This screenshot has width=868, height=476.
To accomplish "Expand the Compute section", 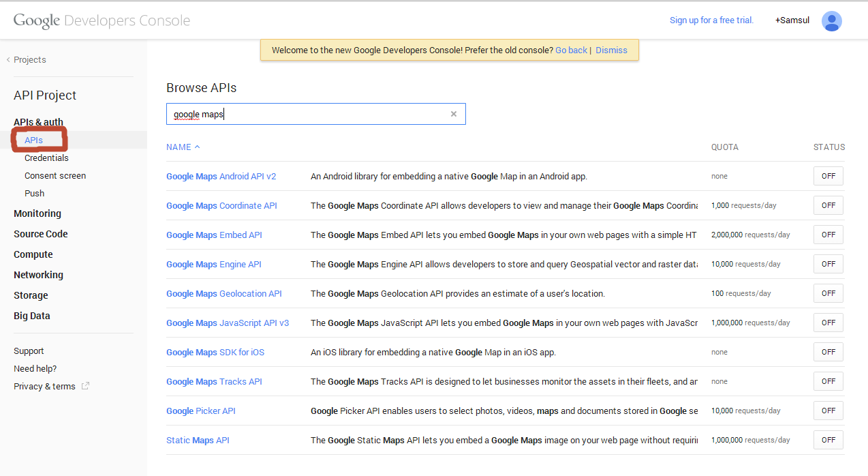I will 33,254.
